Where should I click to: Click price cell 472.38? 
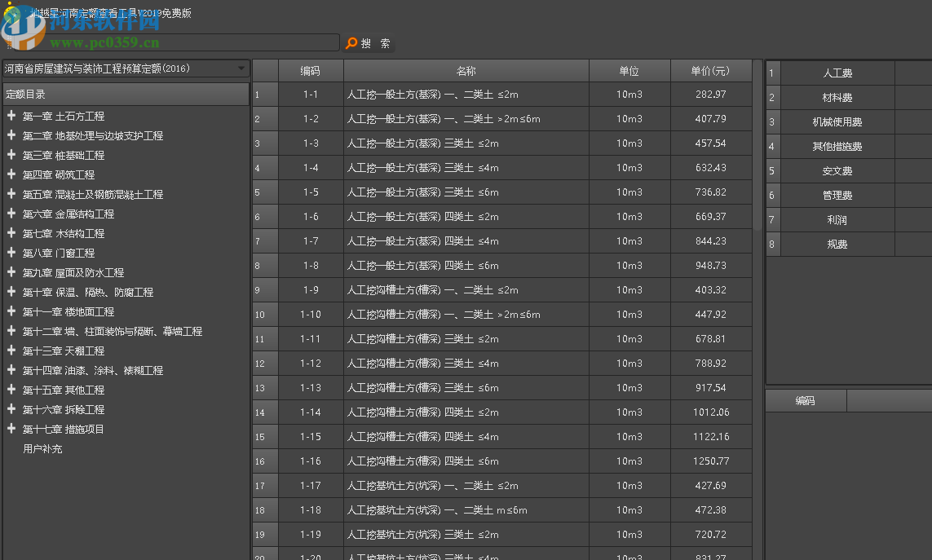(x=711, y=510)
